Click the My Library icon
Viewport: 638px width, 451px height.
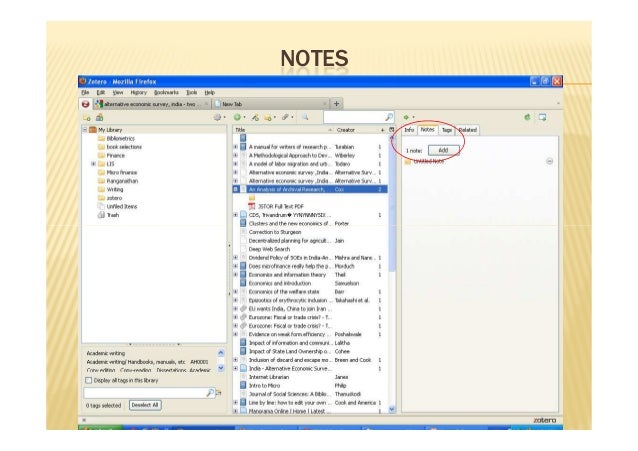(x=93, y=130)
